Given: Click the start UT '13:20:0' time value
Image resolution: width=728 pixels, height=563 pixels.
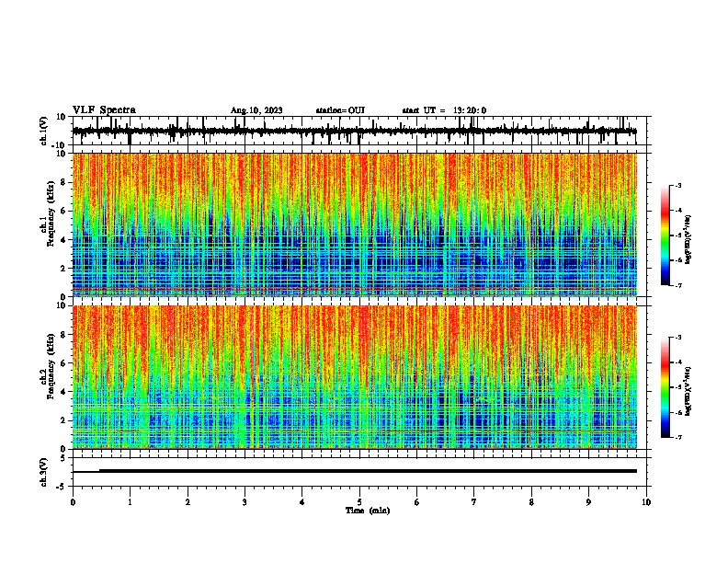Looking at the screenshot, I should 470,110.
